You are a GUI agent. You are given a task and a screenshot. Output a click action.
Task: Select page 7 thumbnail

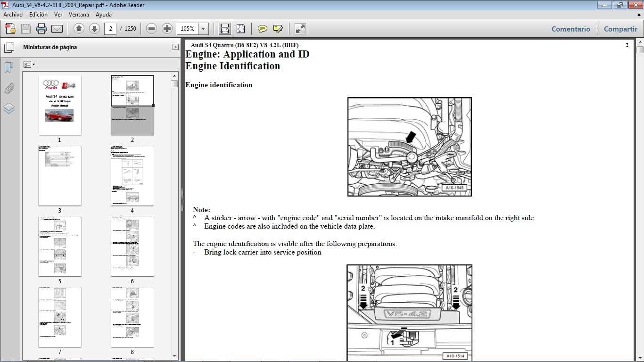pyautogui.click(x=59, y=317)
